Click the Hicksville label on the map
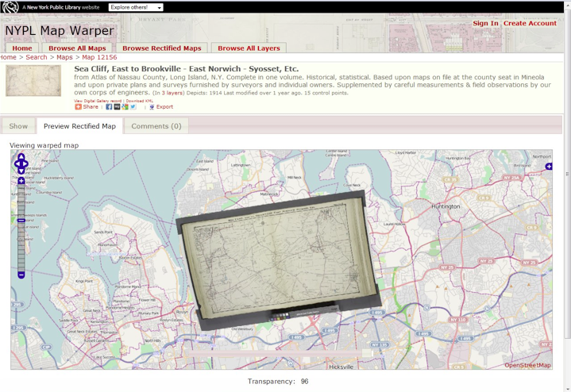The image size is (571, 392). coord(341,367)
